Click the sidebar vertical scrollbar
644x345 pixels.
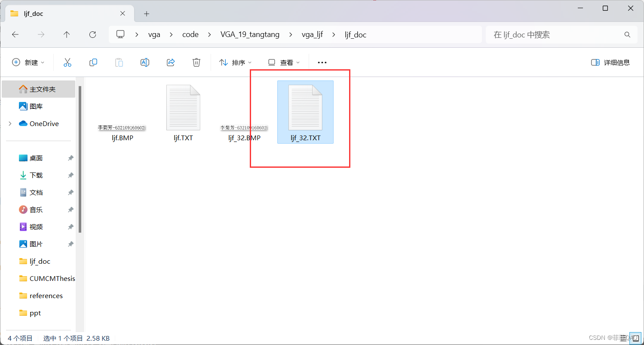click(80, 159)
